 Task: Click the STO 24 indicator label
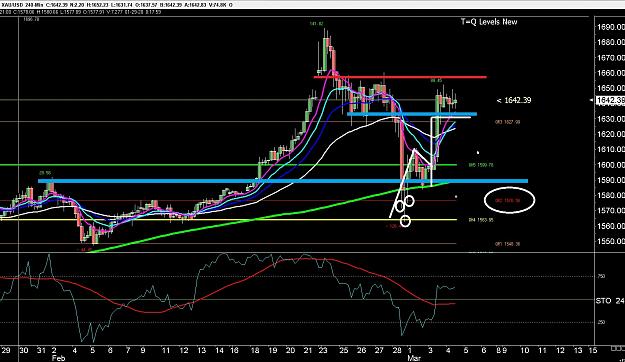click(610, 301)
